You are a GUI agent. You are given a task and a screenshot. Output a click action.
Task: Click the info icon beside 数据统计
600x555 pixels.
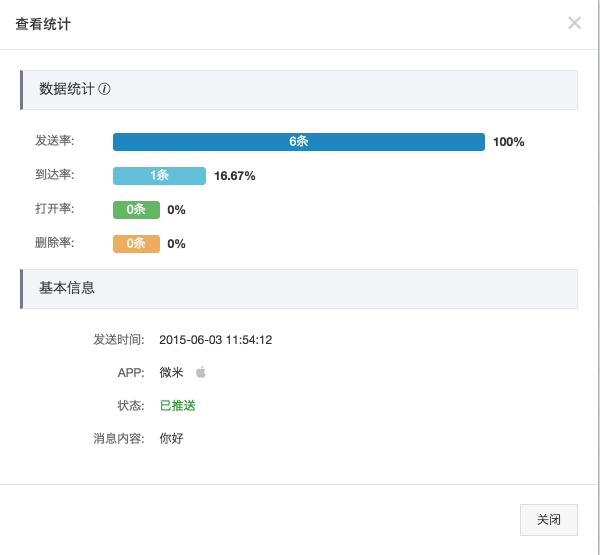(x=105, y=89)
